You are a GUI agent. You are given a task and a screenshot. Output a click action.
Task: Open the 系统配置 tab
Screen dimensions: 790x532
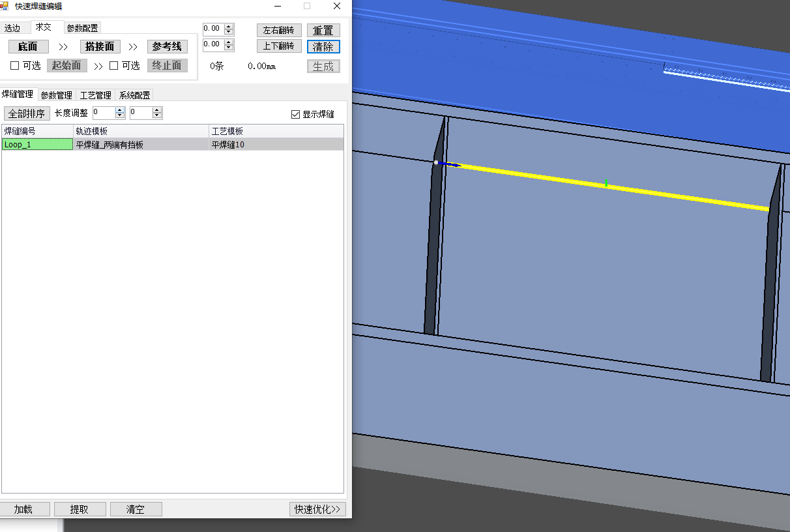[134, 95]
